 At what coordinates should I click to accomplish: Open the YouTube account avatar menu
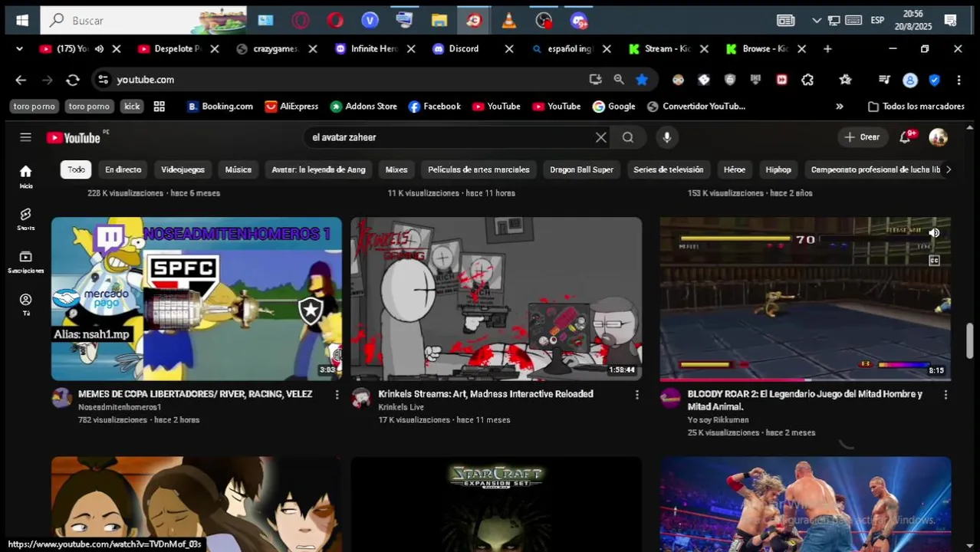click(939, 137)
